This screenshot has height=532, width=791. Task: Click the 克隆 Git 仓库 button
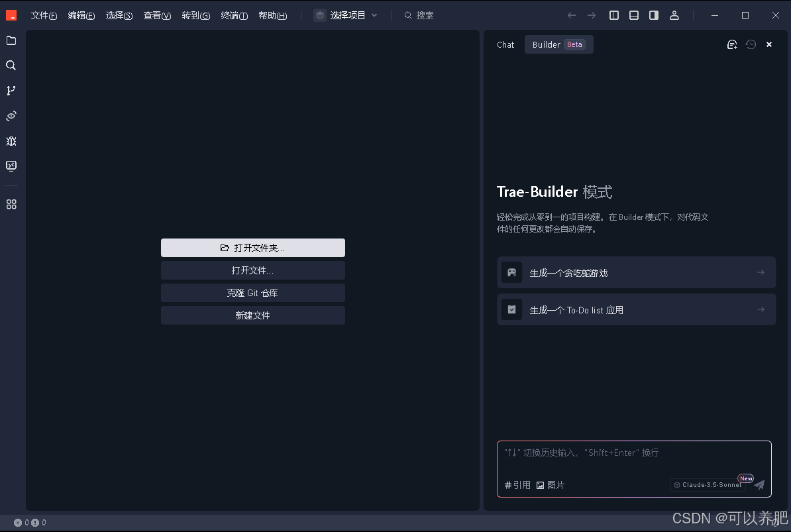pyautogui.click(x=253, y=293)
